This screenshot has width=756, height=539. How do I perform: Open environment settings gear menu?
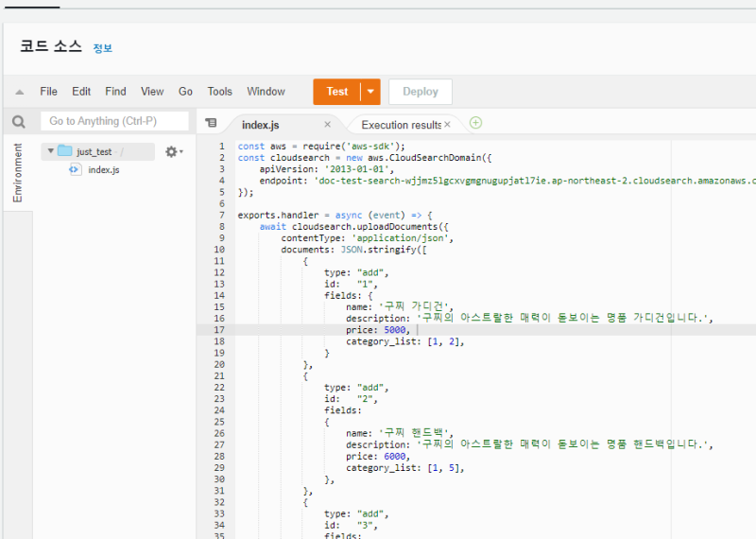tap(172, 151)
